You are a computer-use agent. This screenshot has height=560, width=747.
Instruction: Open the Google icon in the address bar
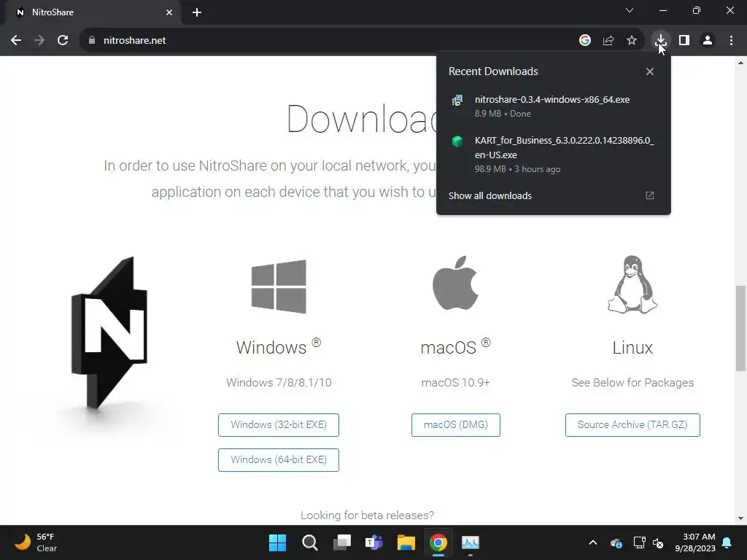point(585,41)
